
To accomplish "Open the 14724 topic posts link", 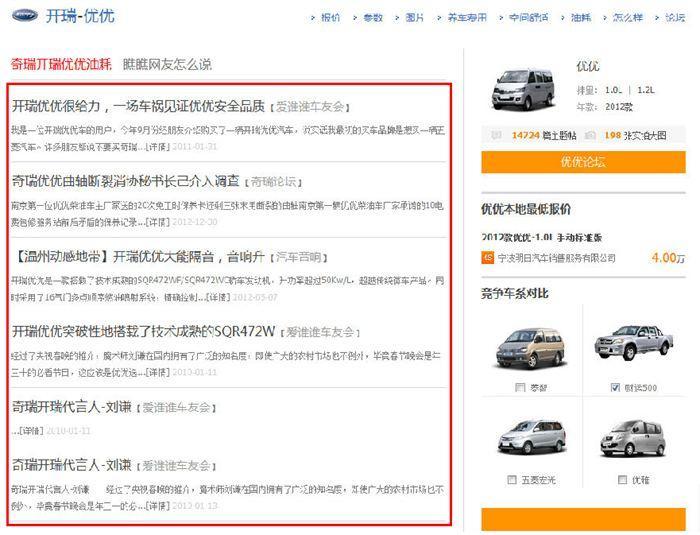I will click(x=544, y=135).
